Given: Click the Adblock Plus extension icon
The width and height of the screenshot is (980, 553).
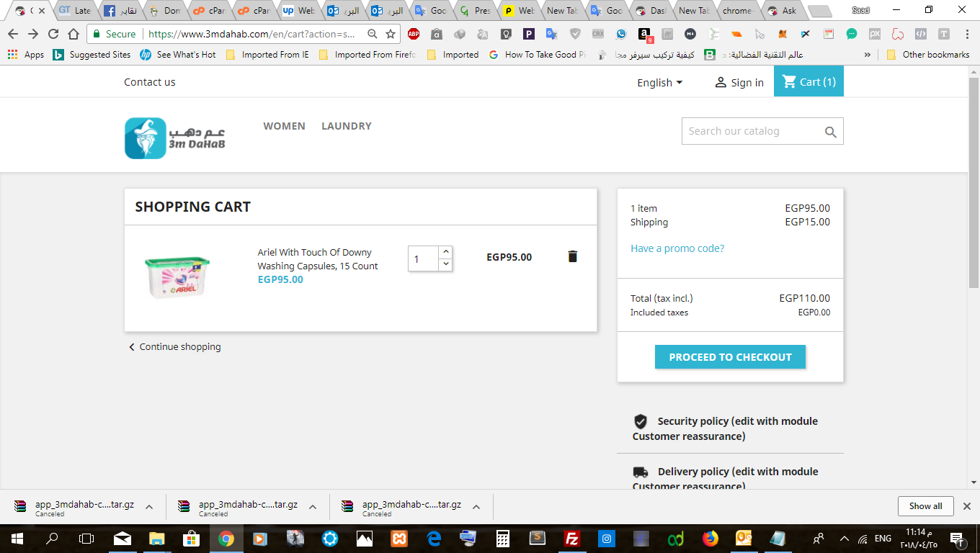Looking at the screenshot, I should [x=414, y=34].
